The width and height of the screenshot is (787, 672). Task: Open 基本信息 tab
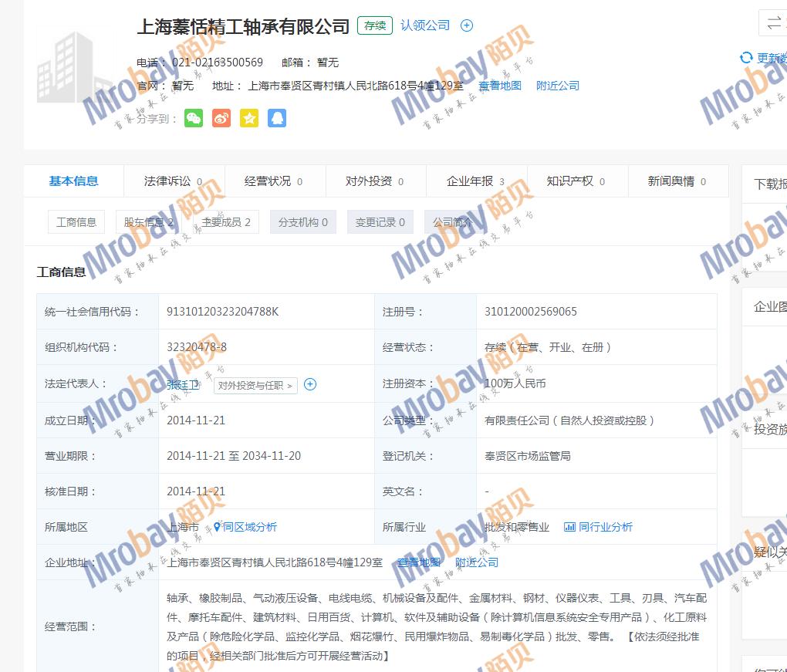coord(73,181)
